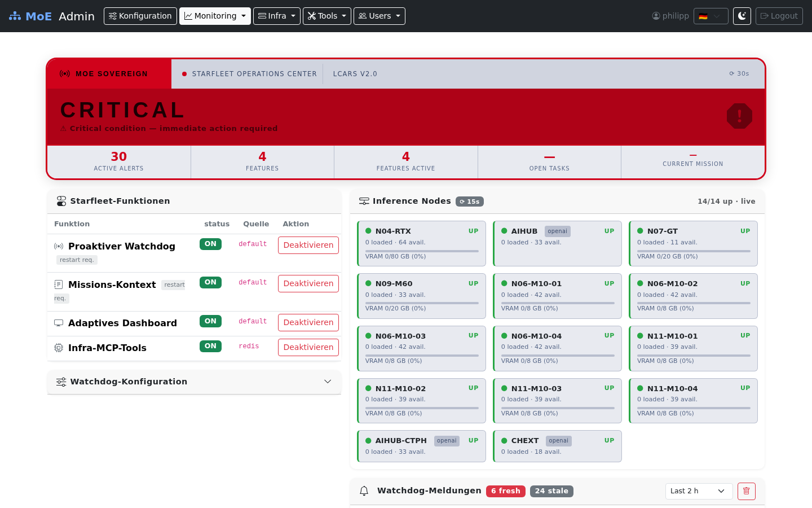Toggle the ON badge for Missions-Kontext
Image resolution: width=812 pixels, height=508 pixels.
point(210,282)
